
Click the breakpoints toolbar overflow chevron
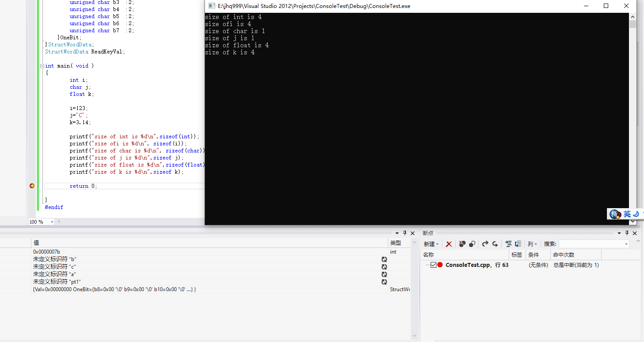coord(638,242)
